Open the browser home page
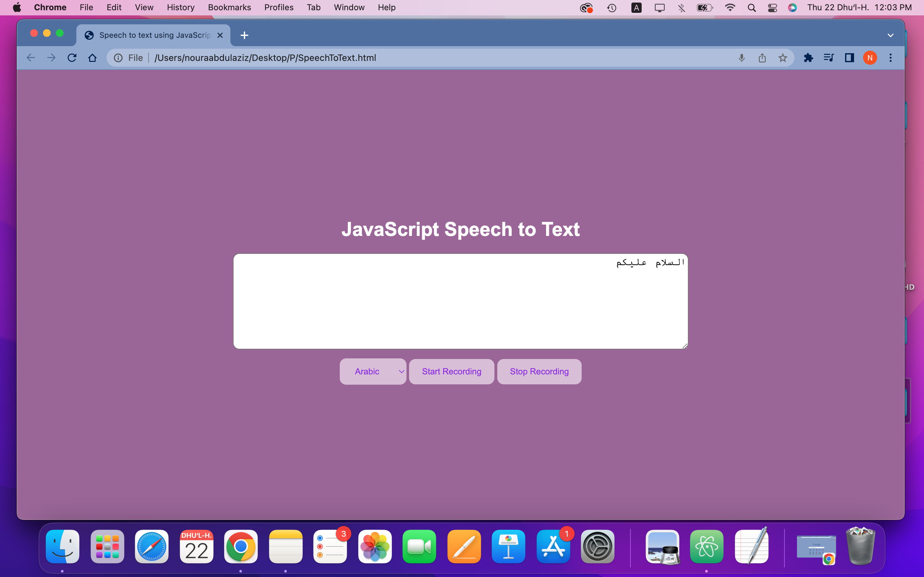Viewport: 924px width, 577px height. [x=92, y=58]
